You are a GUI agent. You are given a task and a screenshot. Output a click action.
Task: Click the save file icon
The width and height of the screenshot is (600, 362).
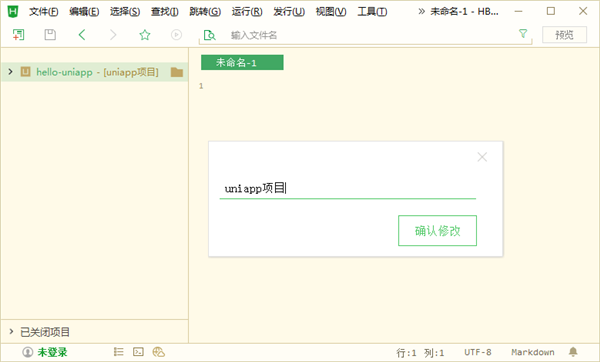coord(50,35)
